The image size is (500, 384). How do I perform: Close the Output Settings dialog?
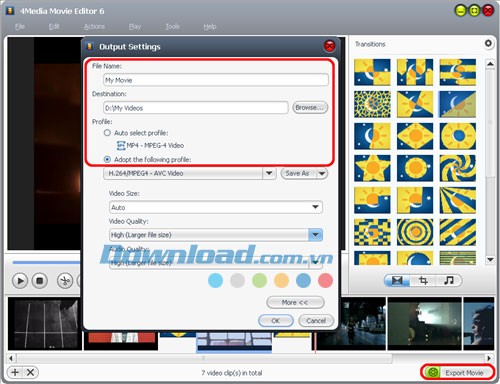coord(329,46)
